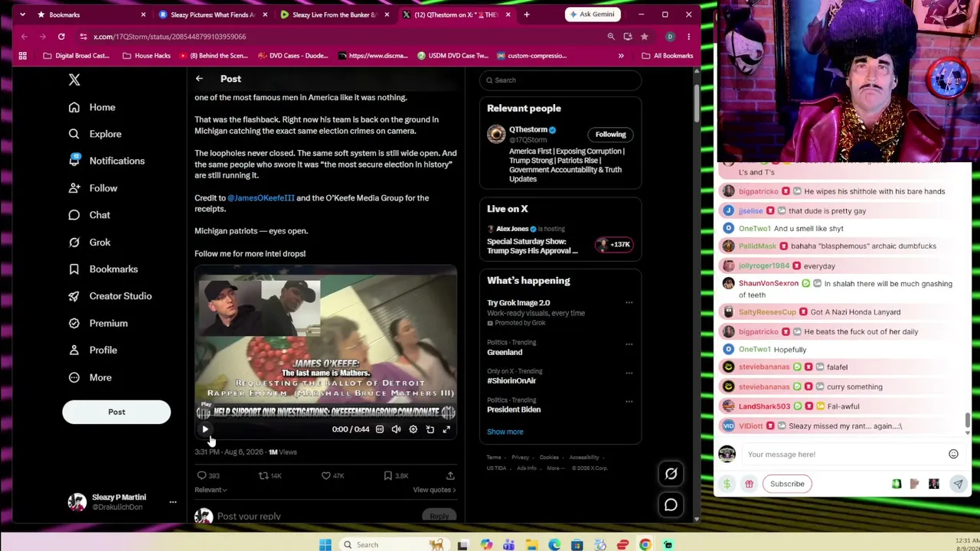The image size is (980, 551).
Task: Send a gift with the gift icon
Action: click(749, 484)
